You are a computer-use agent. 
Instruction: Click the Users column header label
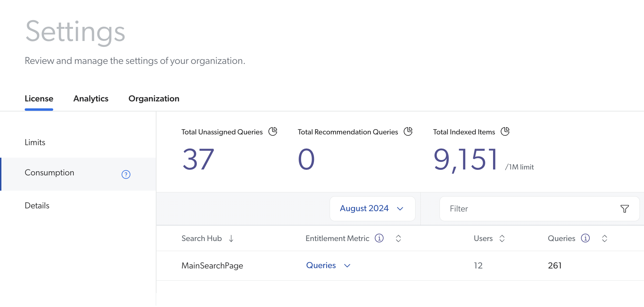(x=483, y=239)
